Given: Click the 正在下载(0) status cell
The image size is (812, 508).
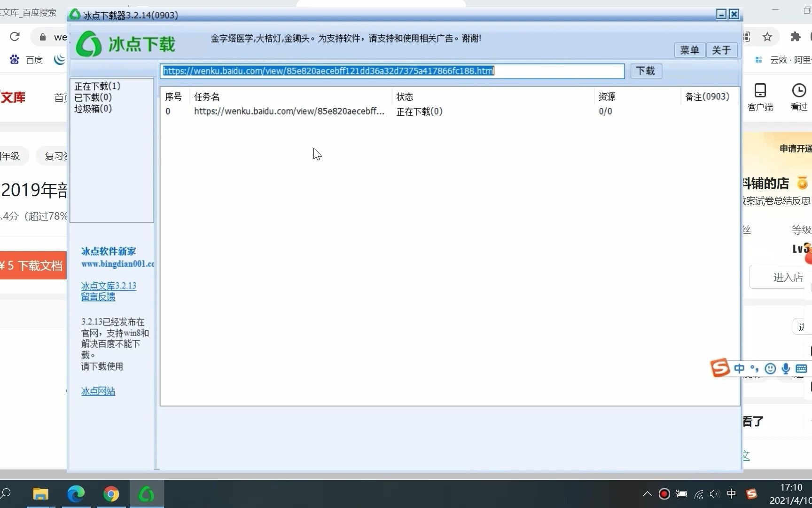Looking at the screenshot, I should [419, 111].
